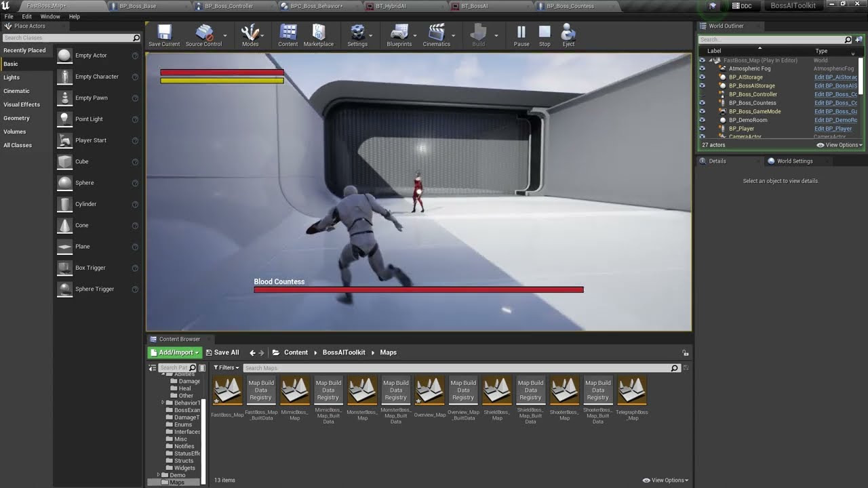Screen dimensions: 868x488
Task: Open the Marketplace toolbar icon
Action: [319, 35]
